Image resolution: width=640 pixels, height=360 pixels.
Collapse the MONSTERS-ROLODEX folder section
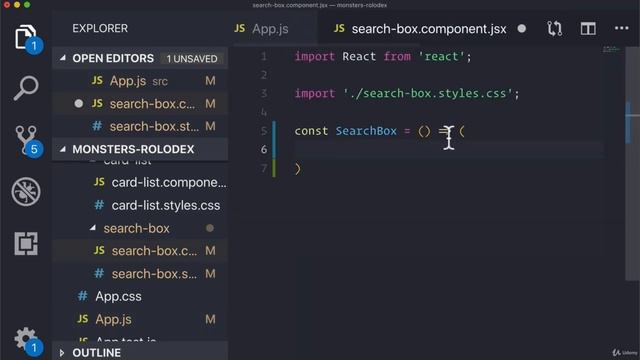[62, 149]
